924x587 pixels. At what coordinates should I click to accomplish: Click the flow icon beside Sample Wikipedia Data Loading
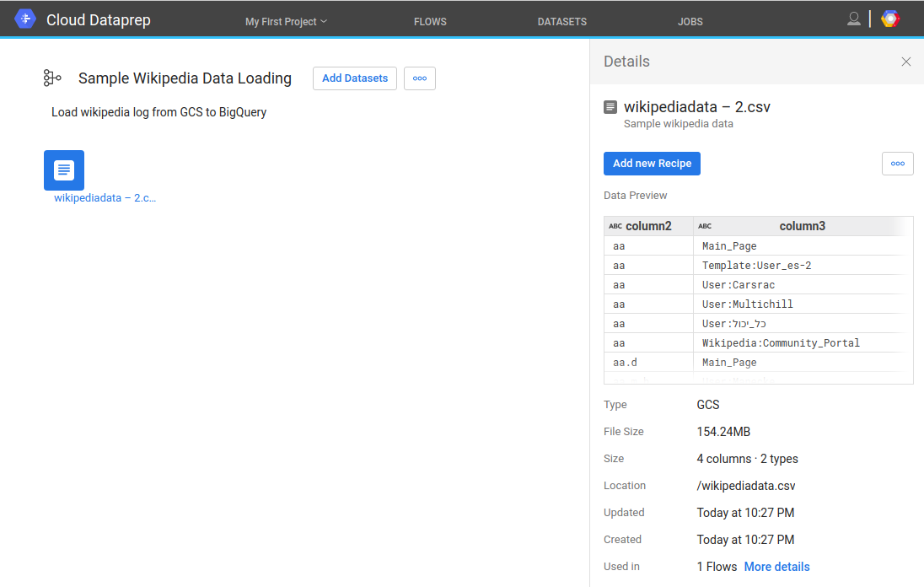[52, 78]
